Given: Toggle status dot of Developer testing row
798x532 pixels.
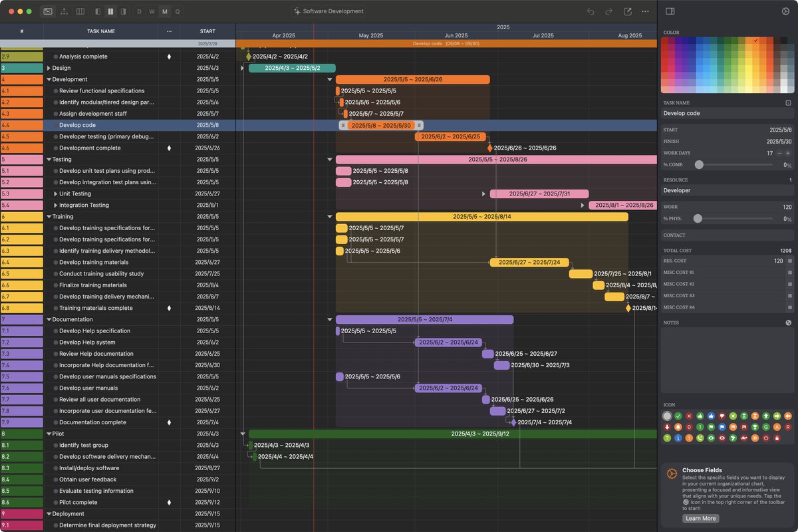Looking at the screenshot, I should (56, 136).
